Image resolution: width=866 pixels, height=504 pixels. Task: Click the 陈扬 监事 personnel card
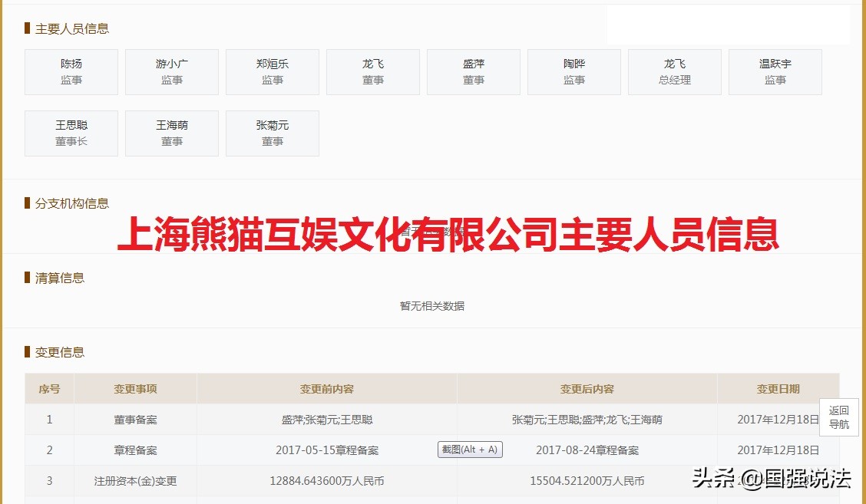pyautogui.click(x=71, y=71)
